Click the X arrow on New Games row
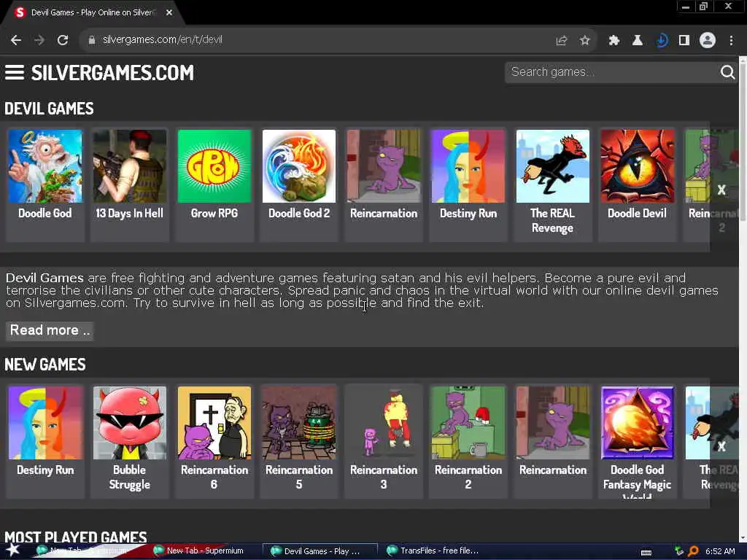Image resolution: width=747 pixels, height=560 pixels. point(721,446)
